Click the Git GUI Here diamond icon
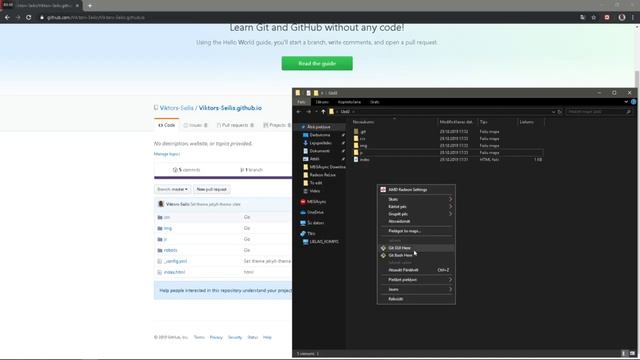 tap(383, 248)
